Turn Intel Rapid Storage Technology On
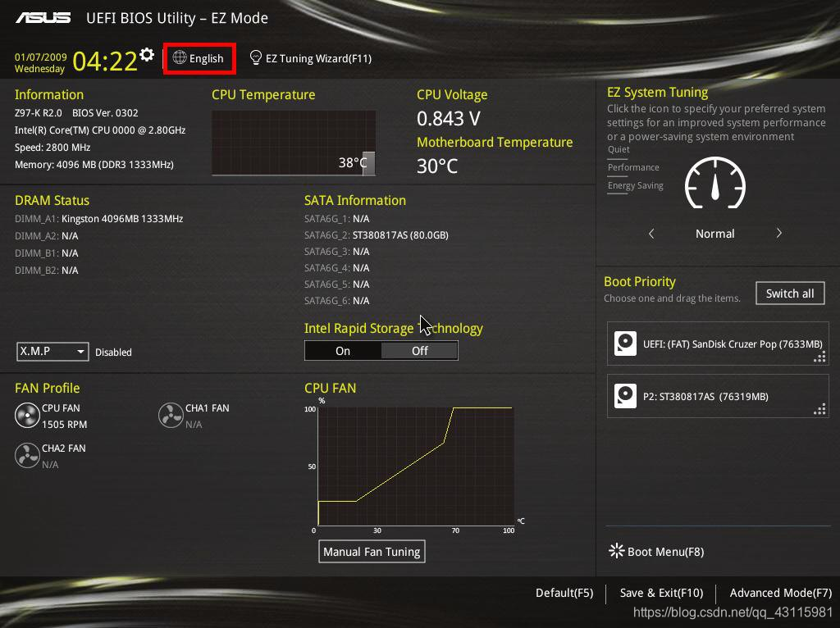This screenshot has height=628, width=840. (343, 351)
